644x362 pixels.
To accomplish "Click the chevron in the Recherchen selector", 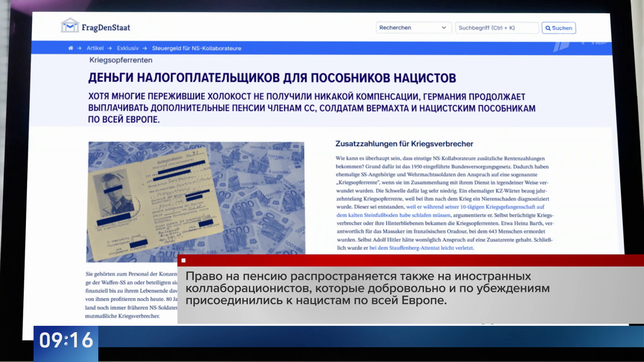I will click(x=444, y=28).
